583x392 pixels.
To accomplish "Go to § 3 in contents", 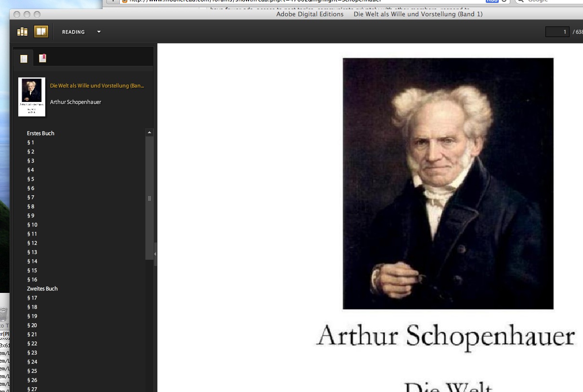I will [31, 161].
